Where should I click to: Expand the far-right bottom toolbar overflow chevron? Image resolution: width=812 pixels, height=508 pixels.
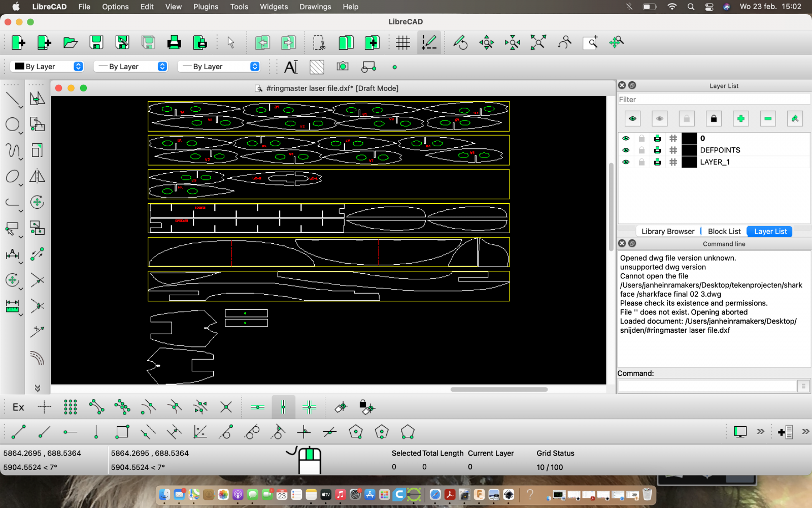pos(805,432)
